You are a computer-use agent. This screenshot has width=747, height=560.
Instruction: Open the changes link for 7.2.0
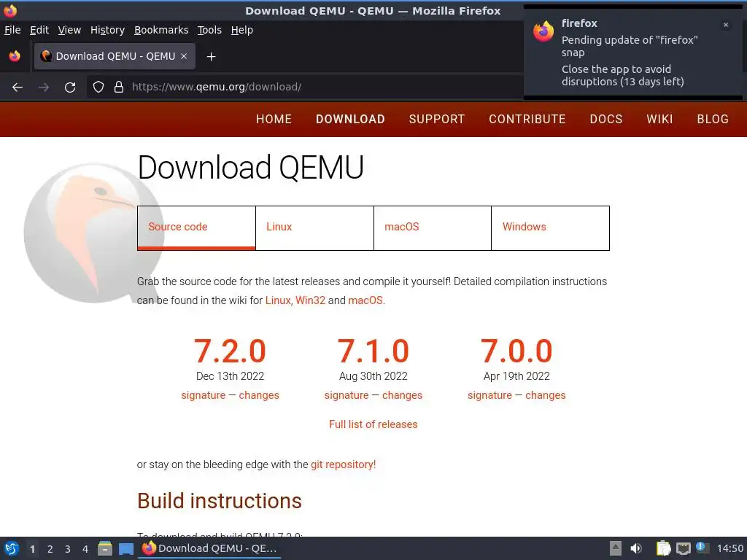[259, 395]
